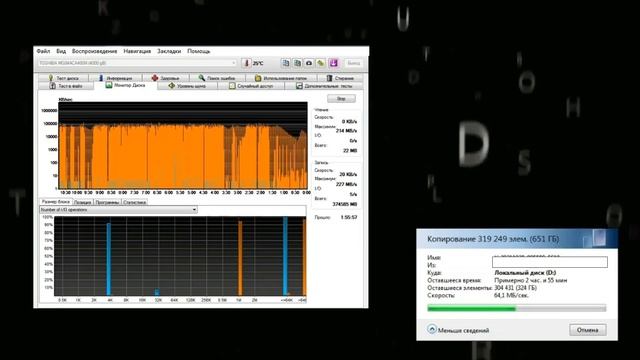
Task: Open the Воспроизведение menu
Action: (x=94, y=51)
